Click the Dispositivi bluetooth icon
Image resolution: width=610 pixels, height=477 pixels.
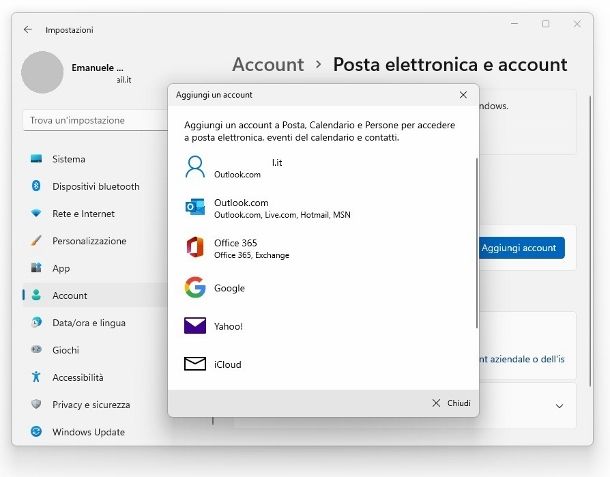pyautogui.click(x=36, y=186)
